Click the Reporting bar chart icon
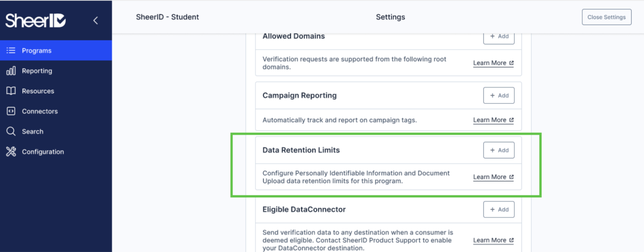This screenshot has height=252, width=644. point(11,71)
